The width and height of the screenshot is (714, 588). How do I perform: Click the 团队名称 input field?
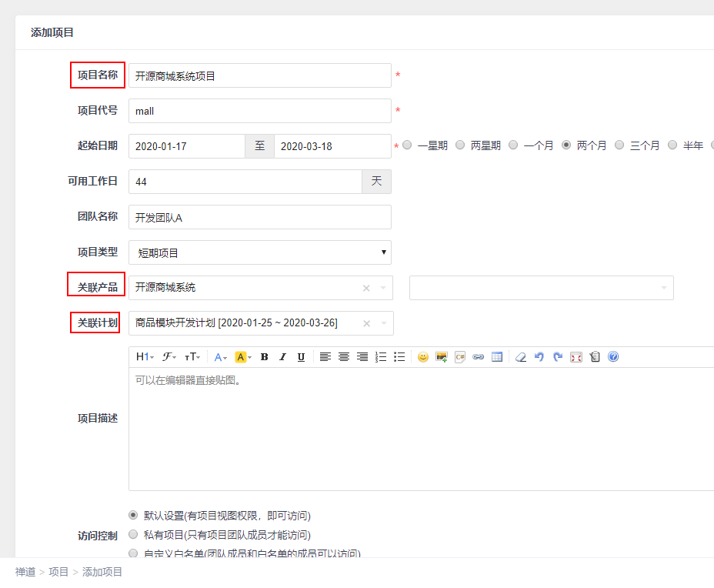(x=260, y=217)
